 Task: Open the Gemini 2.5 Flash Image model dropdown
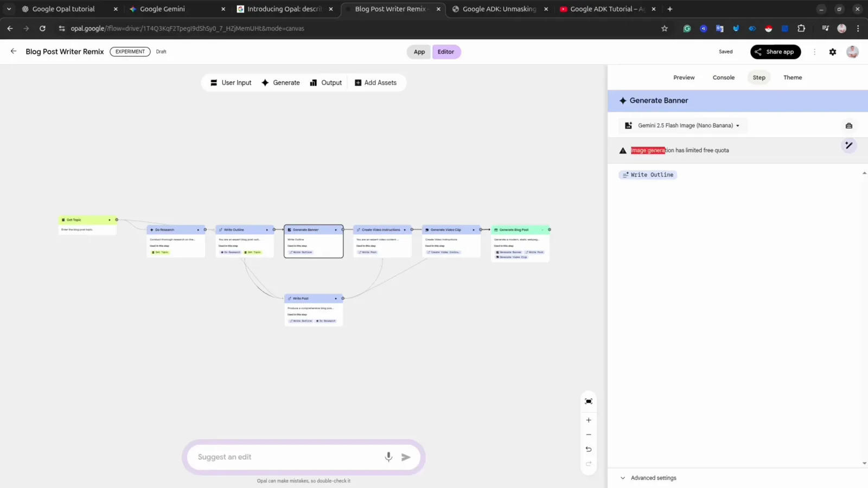[x=683, y=126]
